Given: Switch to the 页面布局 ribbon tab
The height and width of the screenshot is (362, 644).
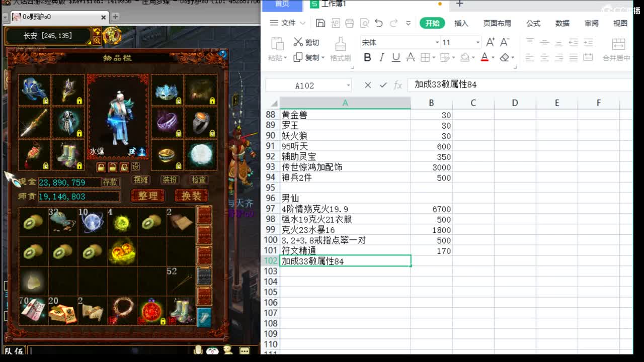Looking at the screenshot, I should coord(497,23).
